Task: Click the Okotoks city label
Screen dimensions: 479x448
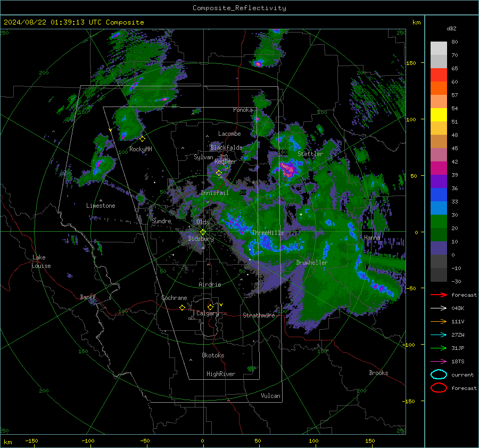Action: click(213, 355)
